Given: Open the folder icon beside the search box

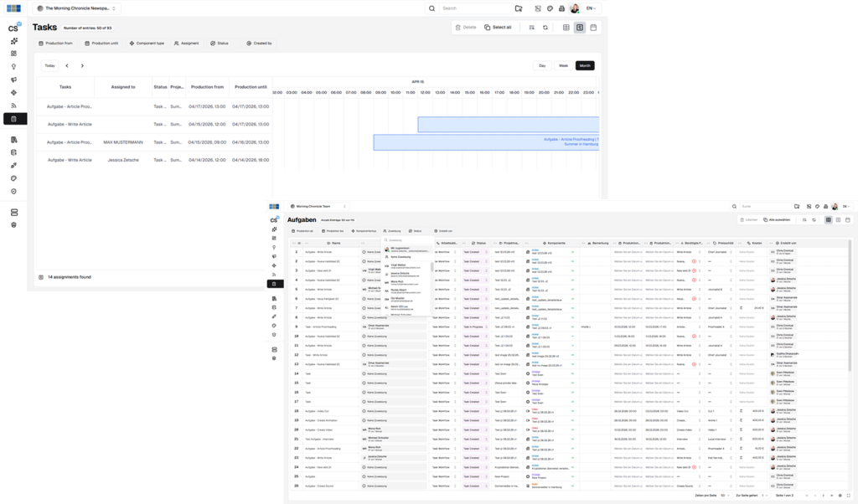Looking at the screenshot, I should point(519,8).
